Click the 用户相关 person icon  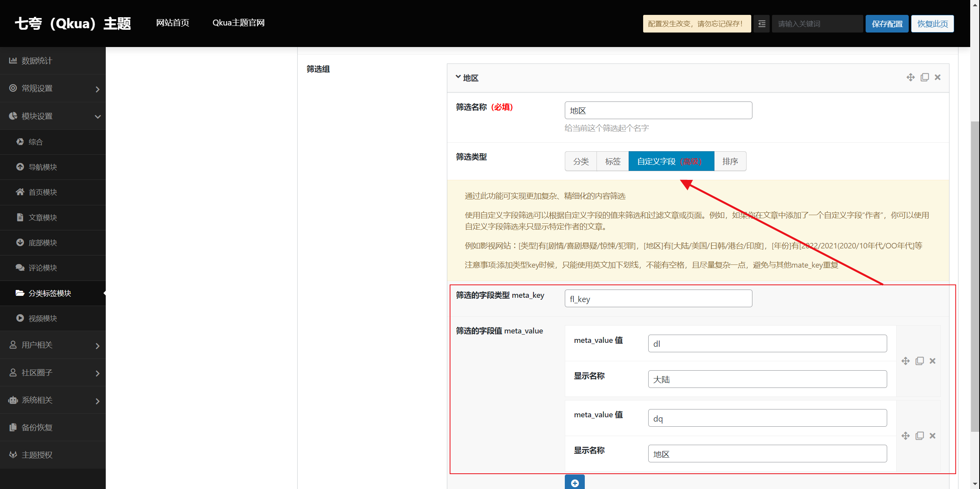(13, 344)
